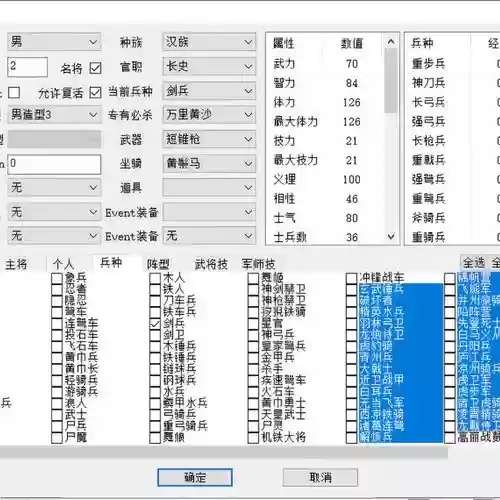The width and height of the screenshot is (500, 500).
Task: Open the 军师技 tab
Action: 259,264
